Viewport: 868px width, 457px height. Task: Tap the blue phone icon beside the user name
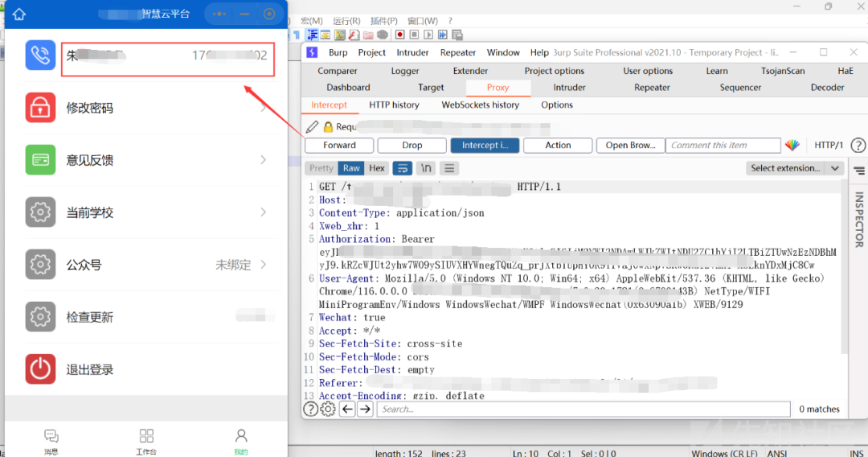(x=40, y=55)
